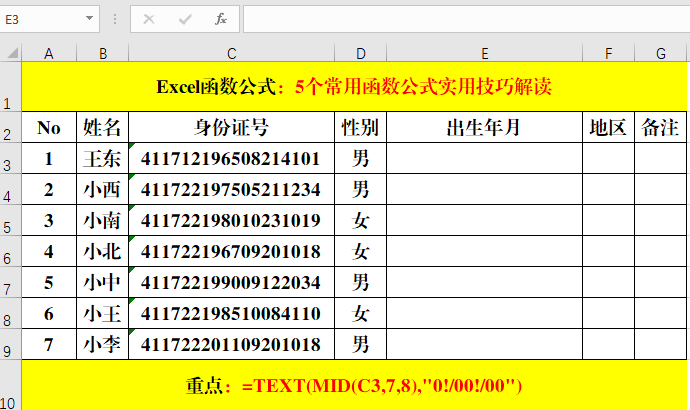Select row 10 header
This screenshot has height=410, width=690.
click(x=11, y=385)
